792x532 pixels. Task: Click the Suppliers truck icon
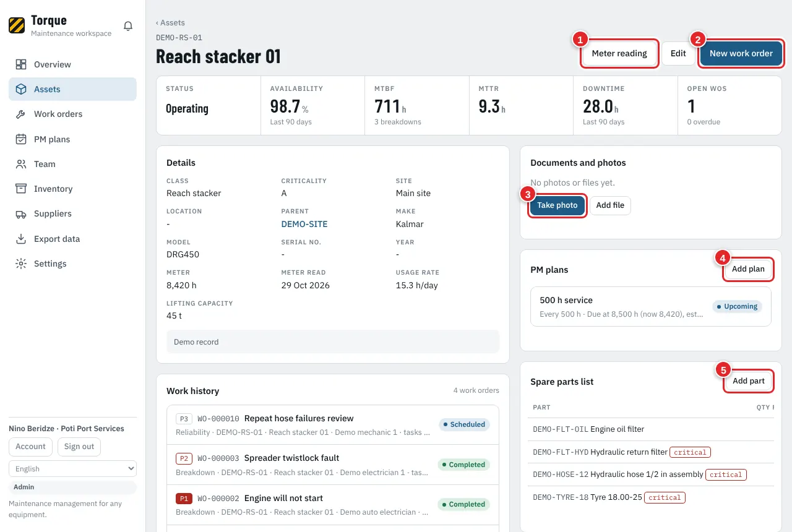[21, 213]
